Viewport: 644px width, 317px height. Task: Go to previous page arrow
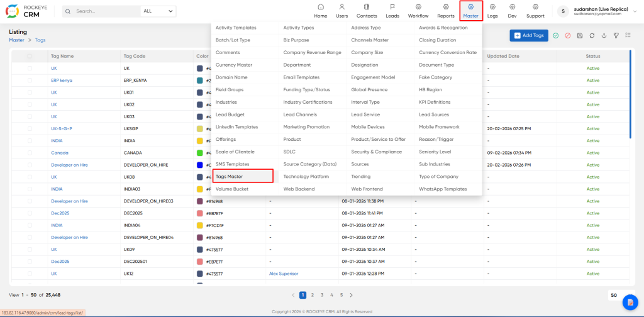(293, 295)
